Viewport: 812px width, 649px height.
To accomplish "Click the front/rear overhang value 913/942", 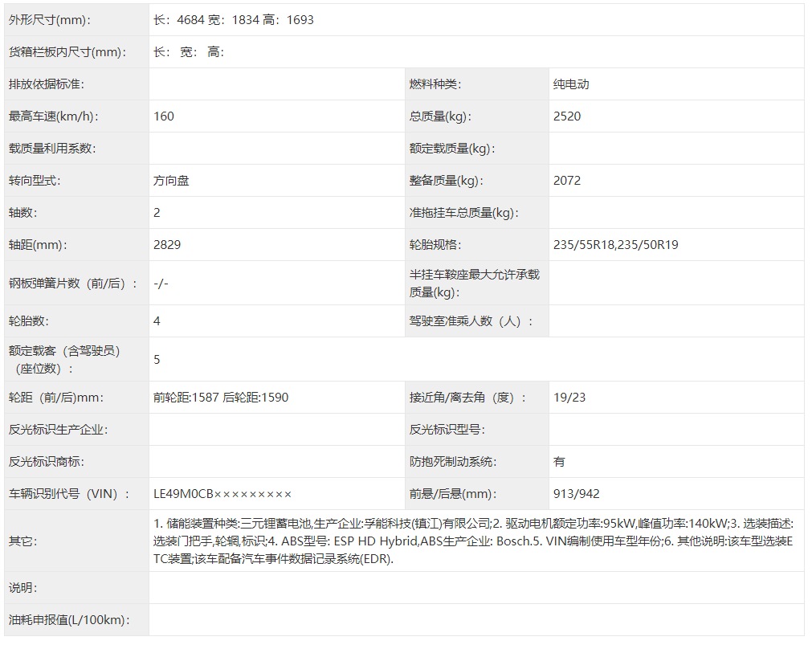I will tap(577, 494).
